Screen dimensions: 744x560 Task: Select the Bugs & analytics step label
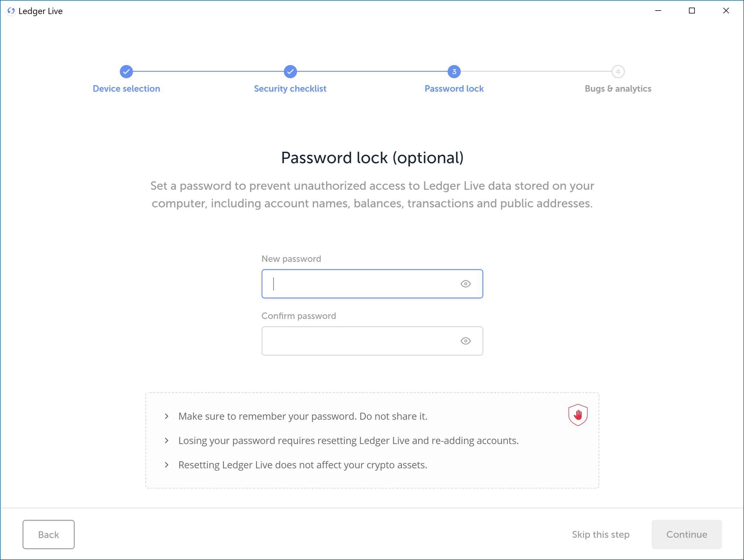(618, 89)
